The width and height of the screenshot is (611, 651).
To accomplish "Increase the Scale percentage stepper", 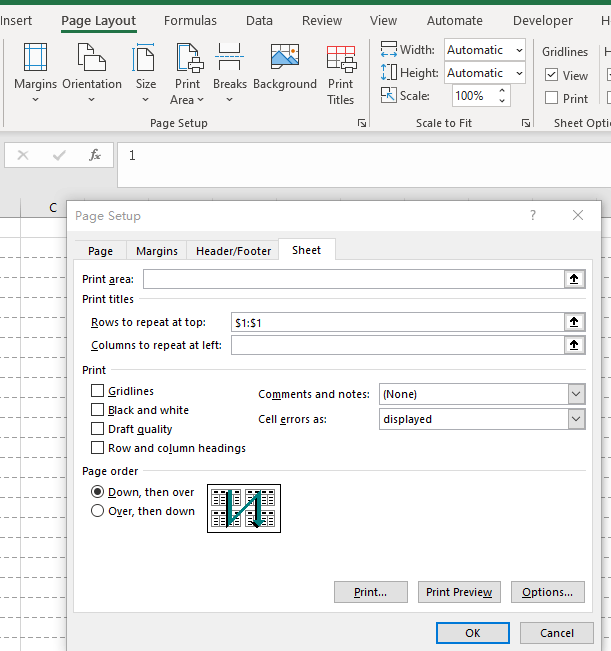I will pos(502,91).
